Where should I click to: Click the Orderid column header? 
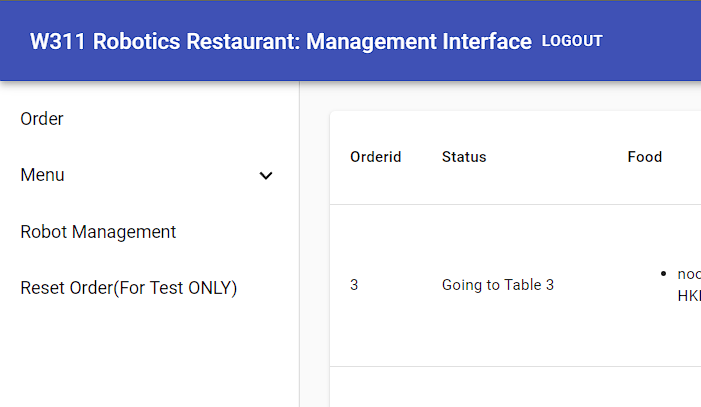point(375,157)
